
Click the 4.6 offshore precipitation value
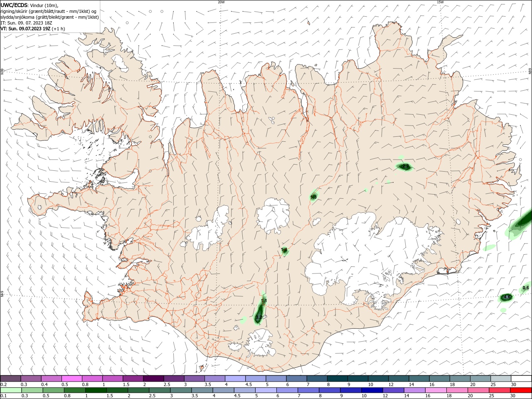tap(507, 297)
